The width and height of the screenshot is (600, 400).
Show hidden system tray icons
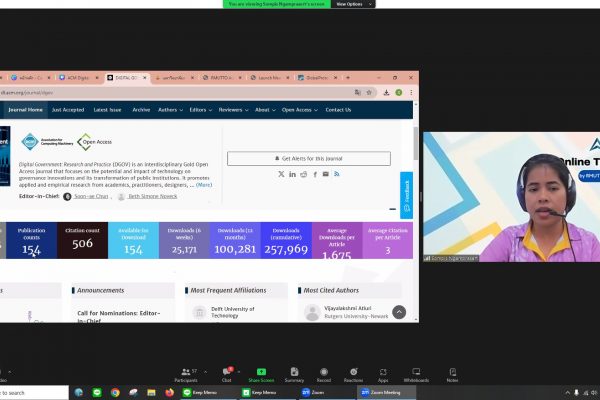point(567,392)
